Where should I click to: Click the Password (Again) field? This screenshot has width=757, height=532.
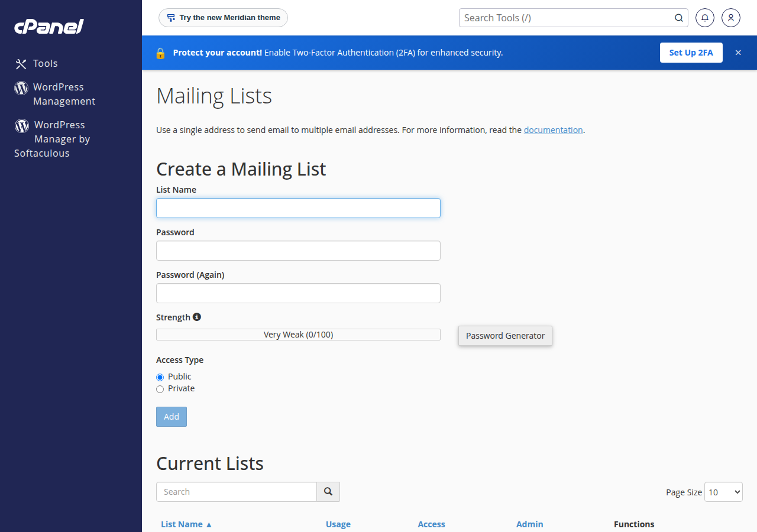click(x=298, y=293)
